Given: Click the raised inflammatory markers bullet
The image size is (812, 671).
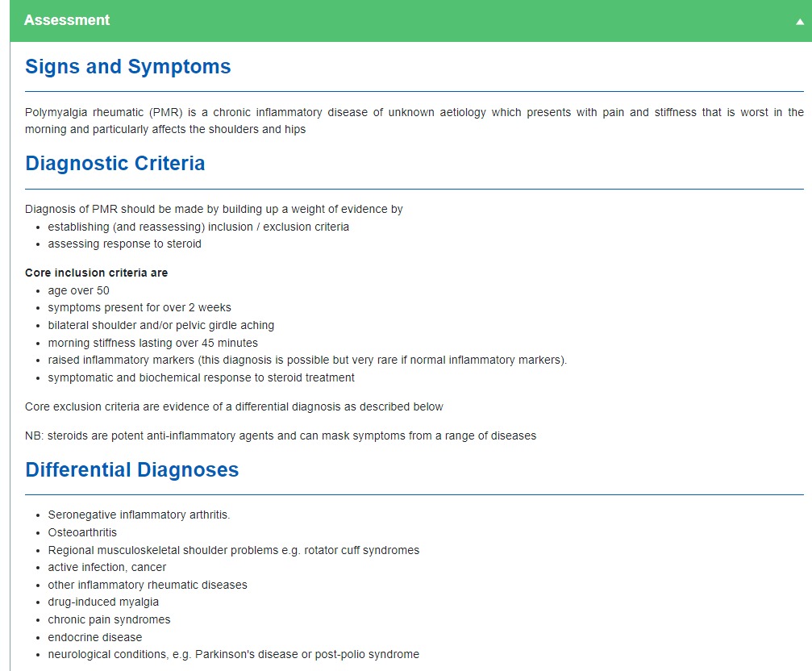Looking at the screenshot, I should (x=307, y=360).
